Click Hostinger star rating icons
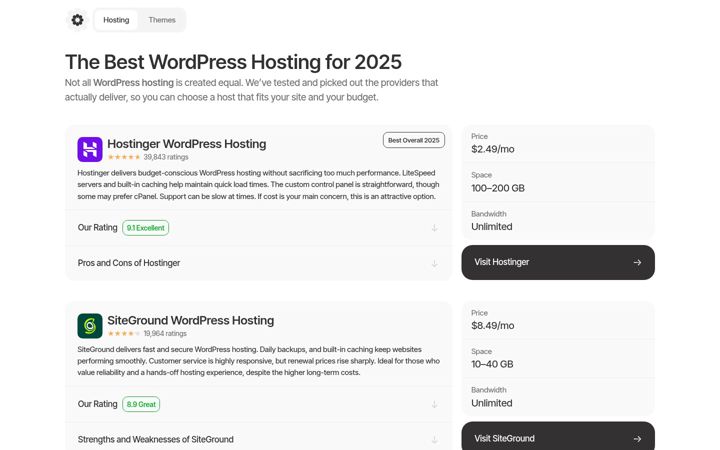 [x=124, y=157]
